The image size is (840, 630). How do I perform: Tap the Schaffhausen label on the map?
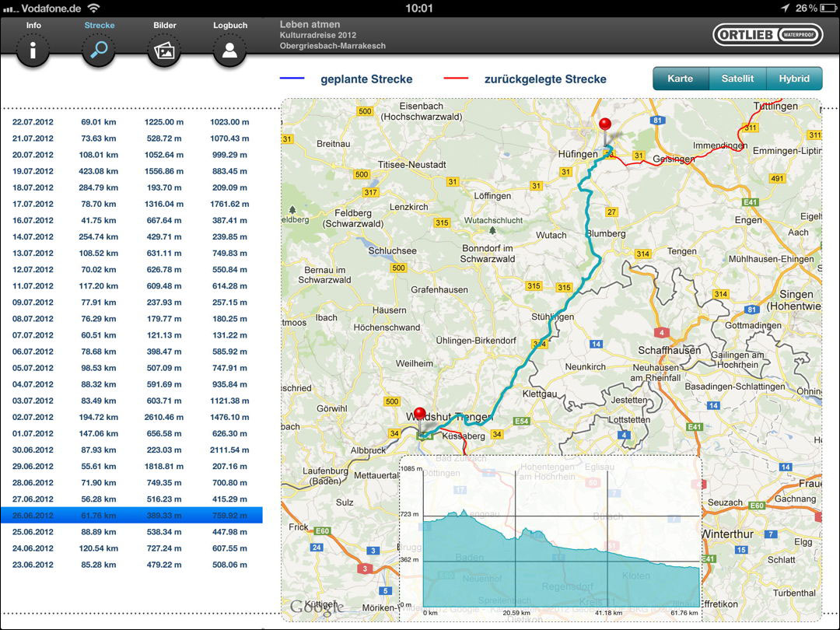click(x=669, y=350)
